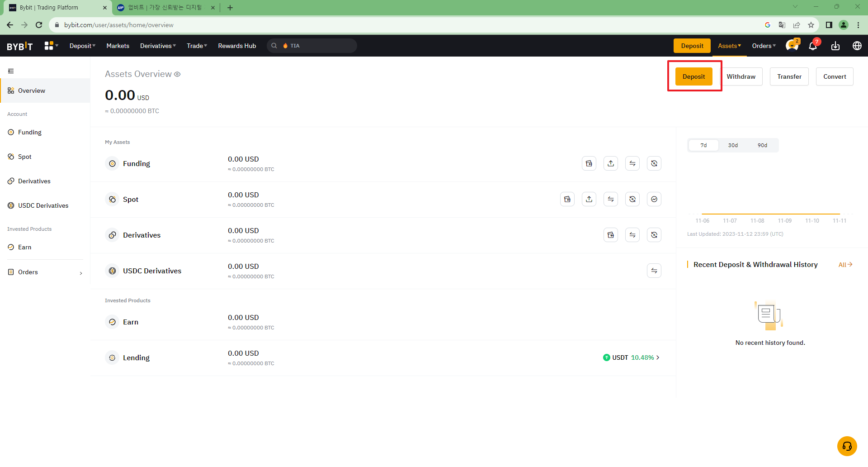The image size is (868, 467).
Task: Expand the Derivatives dropdown in navbar
Action: 158,46
